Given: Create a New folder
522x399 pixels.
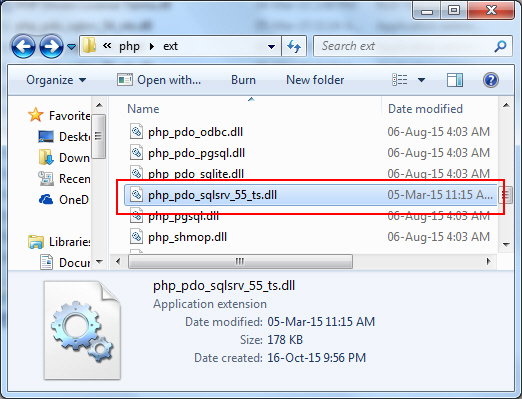Looking at the screenshot, I should 315,80.
